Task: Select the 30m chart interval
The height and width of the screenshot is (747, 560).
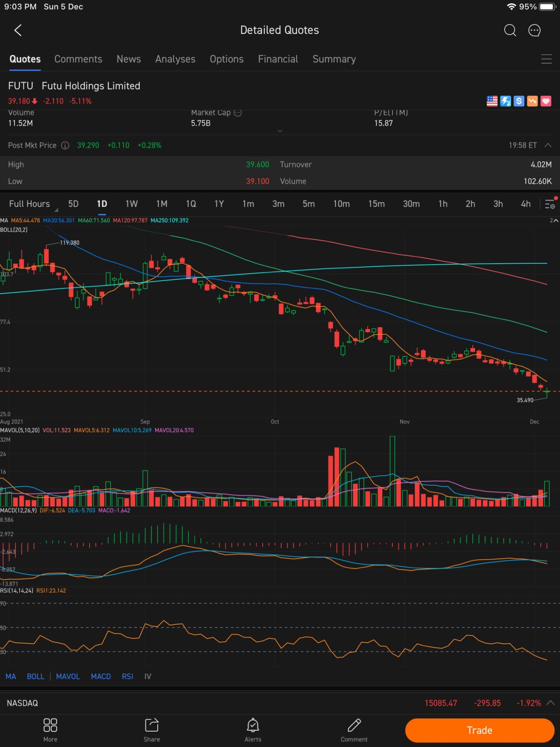Action: [411, 204]
